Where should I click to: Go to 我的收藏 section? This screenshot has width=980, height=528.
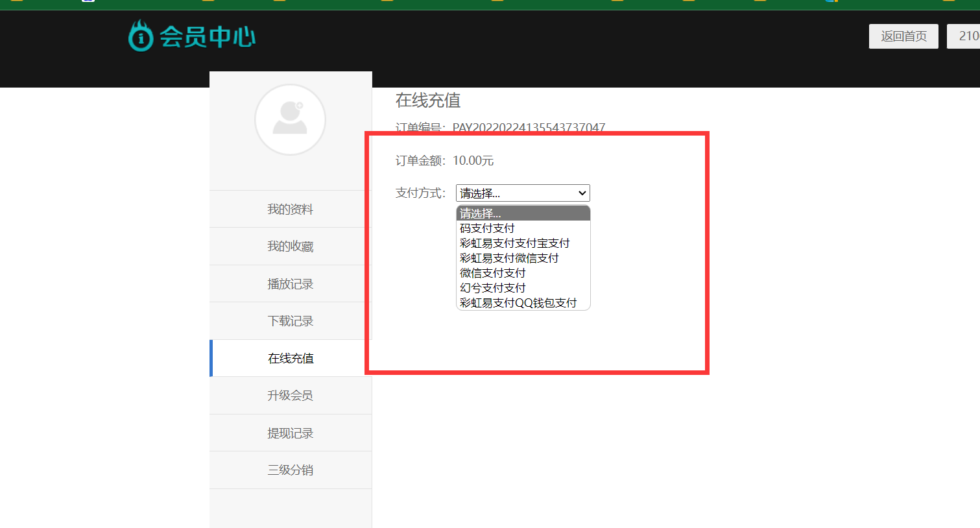pos(290,246)
